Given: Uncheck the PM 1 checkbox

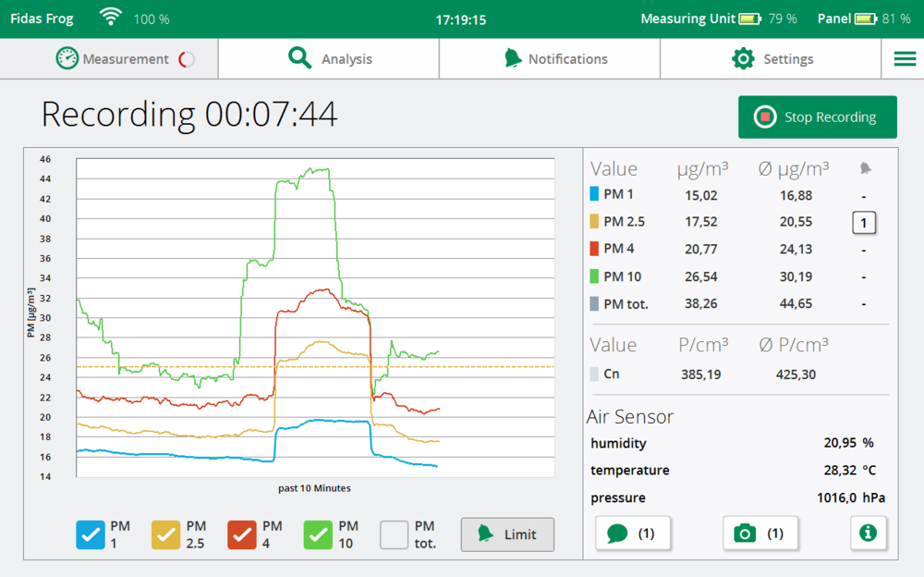Looking at the screenshot, I should [91, 534].
